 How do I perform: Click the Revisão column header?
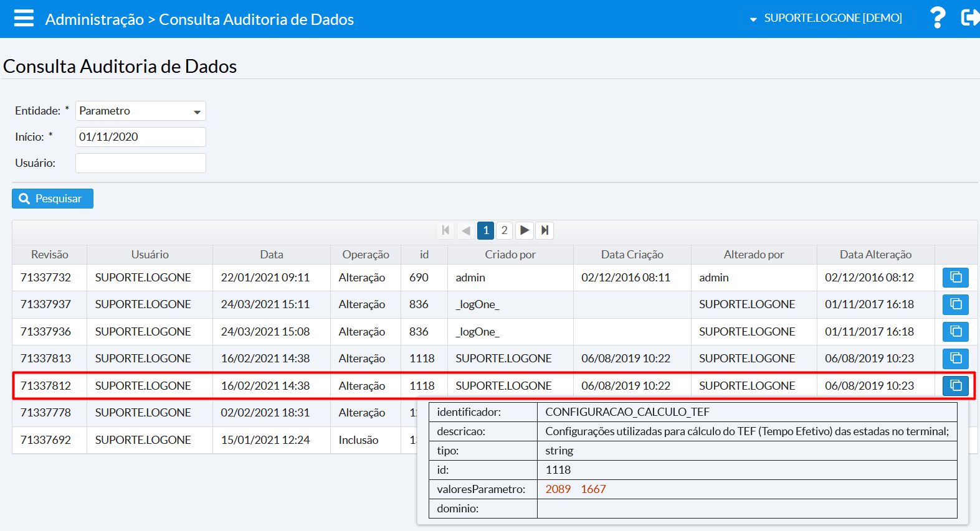point(50,255)
